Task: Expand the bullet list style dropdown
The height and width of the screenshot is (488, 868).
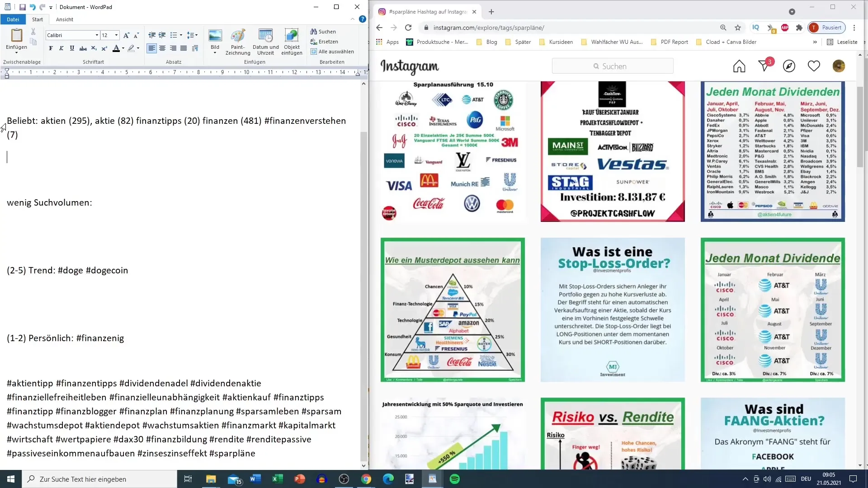Action: pos(181,35)
